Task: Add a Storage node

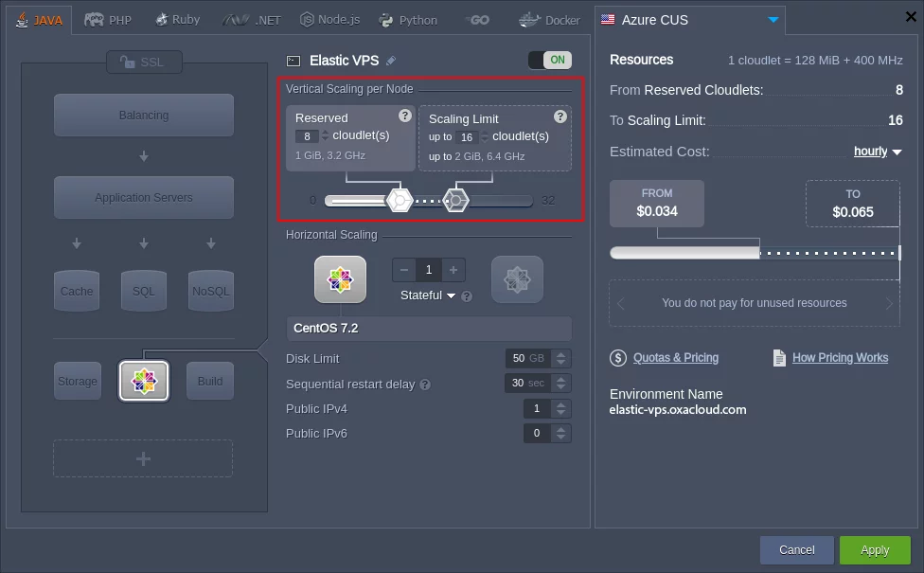Action: 78,381
